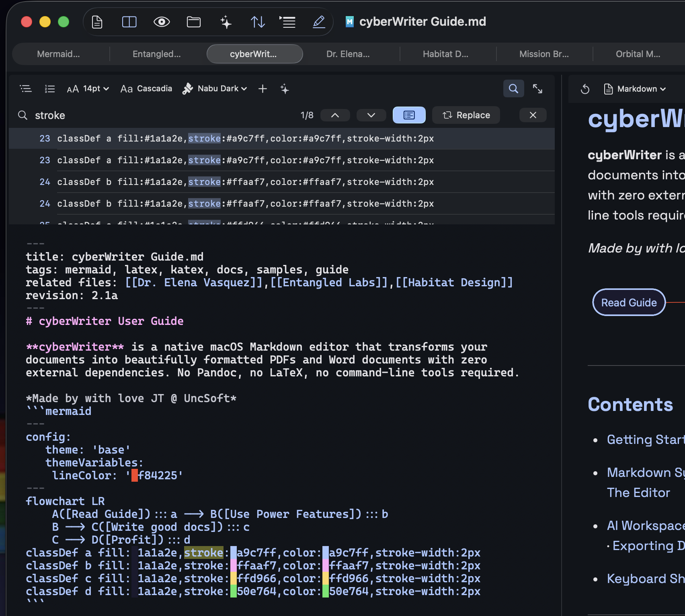Viewport: 685px width, 616px height.
Task: Toggle the search results list button
Action: coord(409,115)
